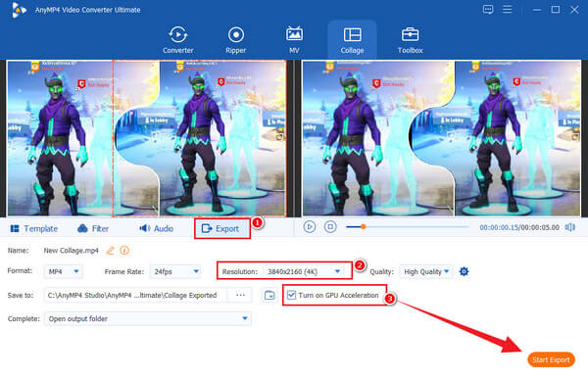
Task: Click the New Collage.mp4 file name
Action: click(x=72, y=251)
